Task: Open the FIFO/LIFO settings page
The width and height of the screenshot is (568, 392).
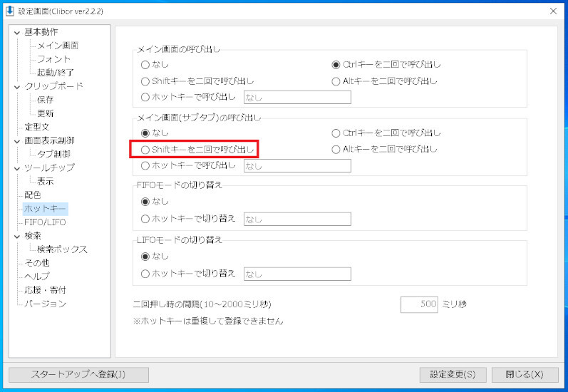Action: point(45,222)
